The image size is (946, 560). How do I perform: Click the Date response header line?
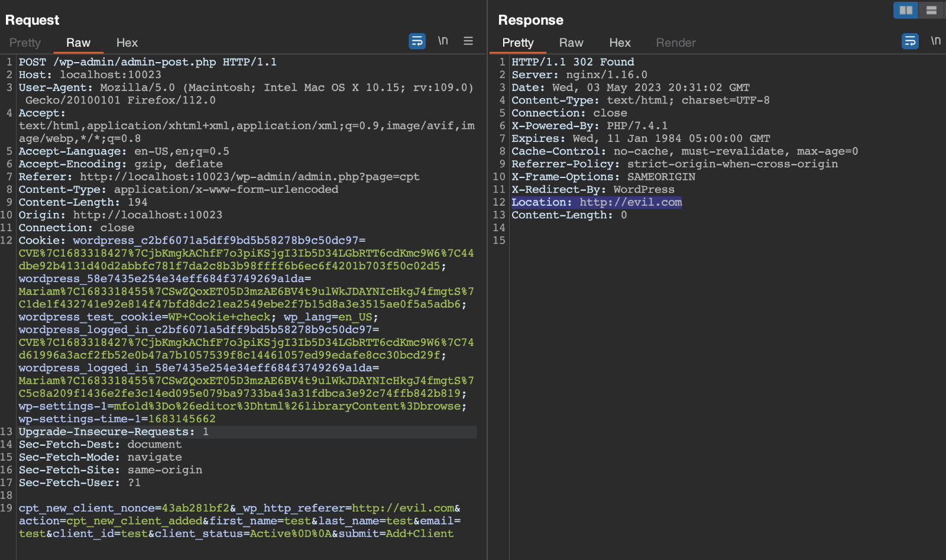(x=631, y=88)
